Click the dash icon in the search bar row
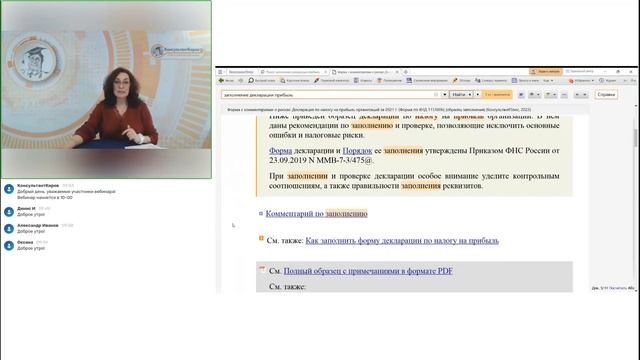 pyautogui.click(x=564, y=95)
